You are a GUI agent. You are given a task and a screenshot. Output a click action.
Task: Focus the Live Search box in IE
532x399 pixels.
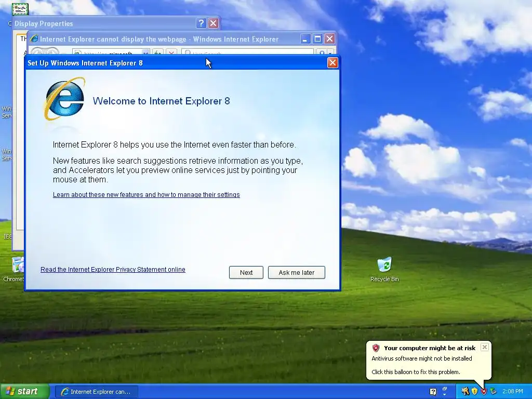pos(247,52)
